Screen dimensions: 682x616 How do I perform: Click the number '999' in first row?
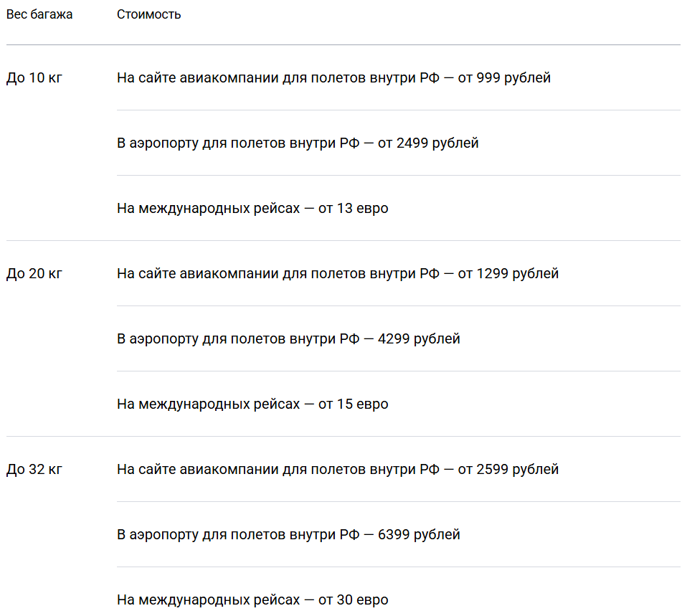click(x=488, y=77)
